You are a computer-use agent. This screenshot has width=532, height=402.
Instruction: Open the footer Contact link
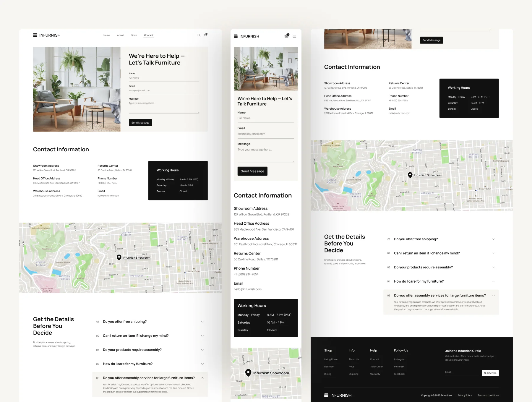click(374, 359)
